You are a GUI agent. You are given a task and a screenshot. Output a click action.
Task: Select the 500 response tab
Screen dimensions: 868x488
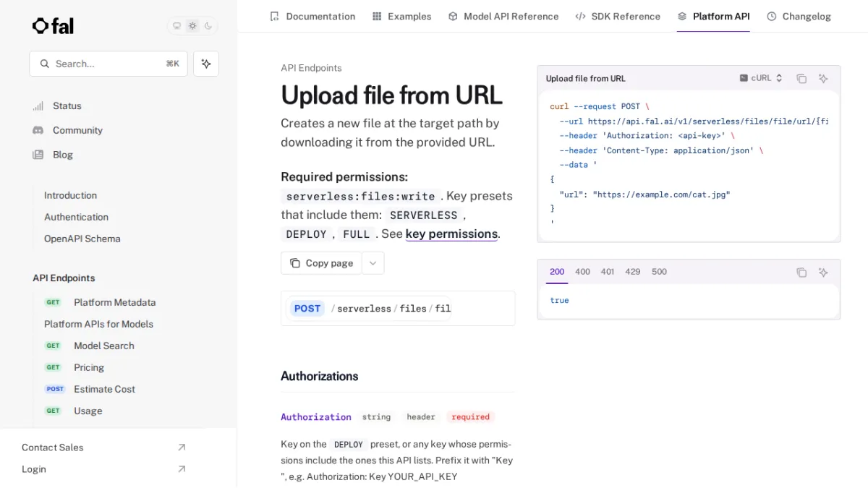click(x=659, y=272)
